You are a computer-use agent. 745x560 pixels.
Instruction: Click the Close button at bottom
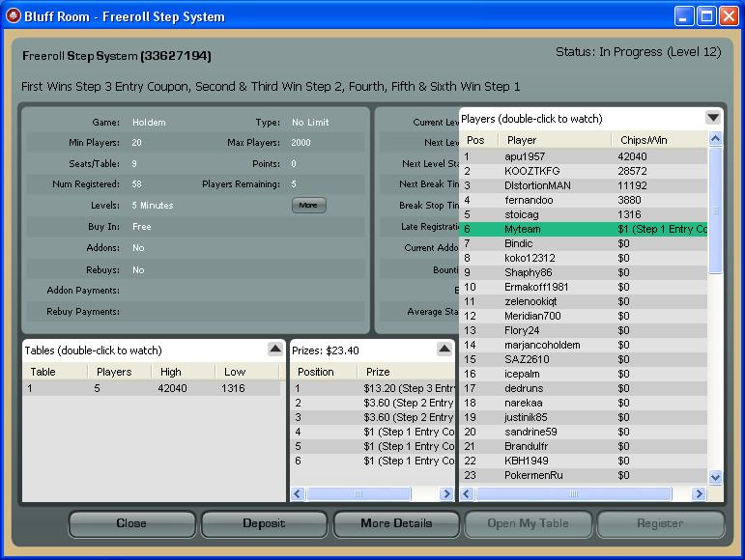pos(131,523)
